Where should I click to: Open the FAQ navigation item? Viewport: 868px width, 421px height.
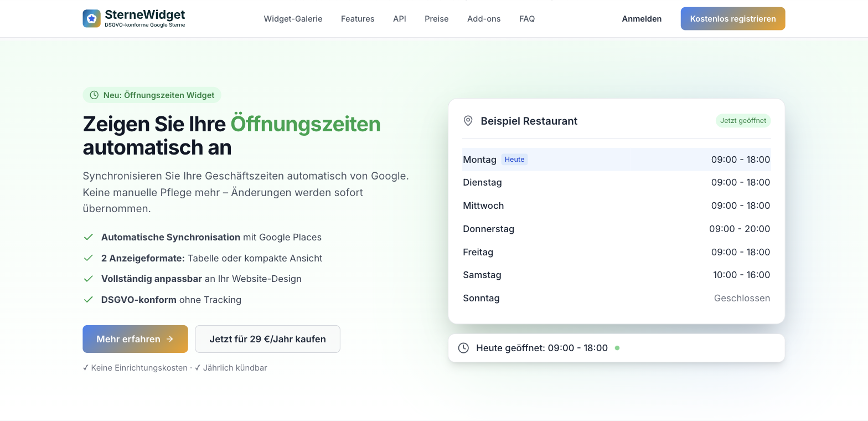tap(527, 19)
